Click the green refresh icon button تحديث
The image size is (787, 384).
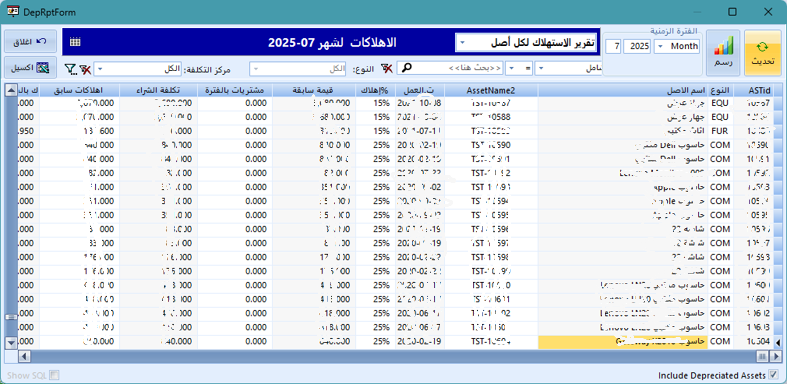[762, 53]
